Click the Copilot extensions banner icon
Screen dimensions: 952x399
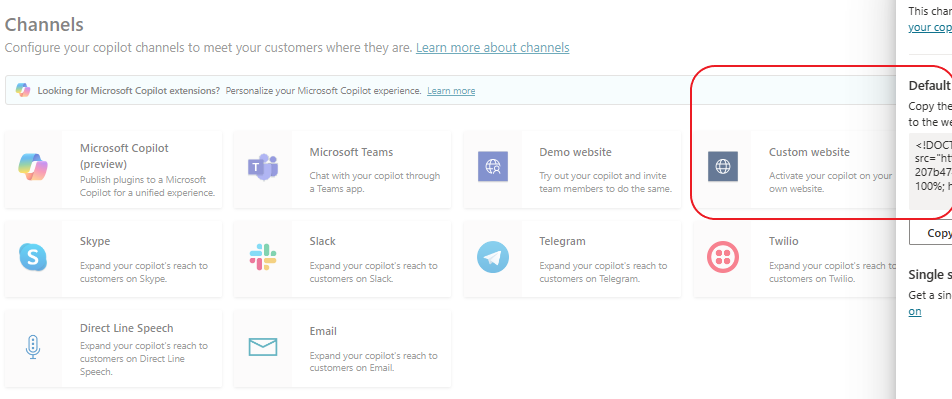click(x=23, y=90)
